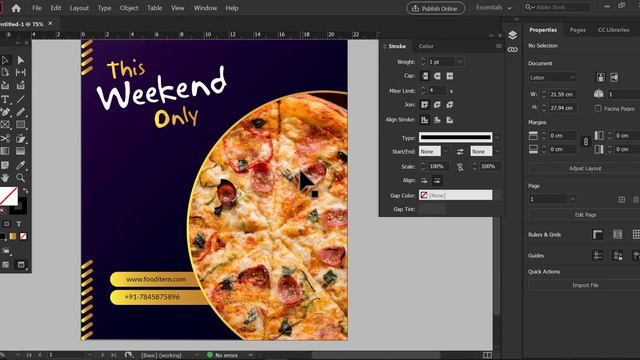Toggle portrait page orientation
640x360 pixels.
(600, 77)
